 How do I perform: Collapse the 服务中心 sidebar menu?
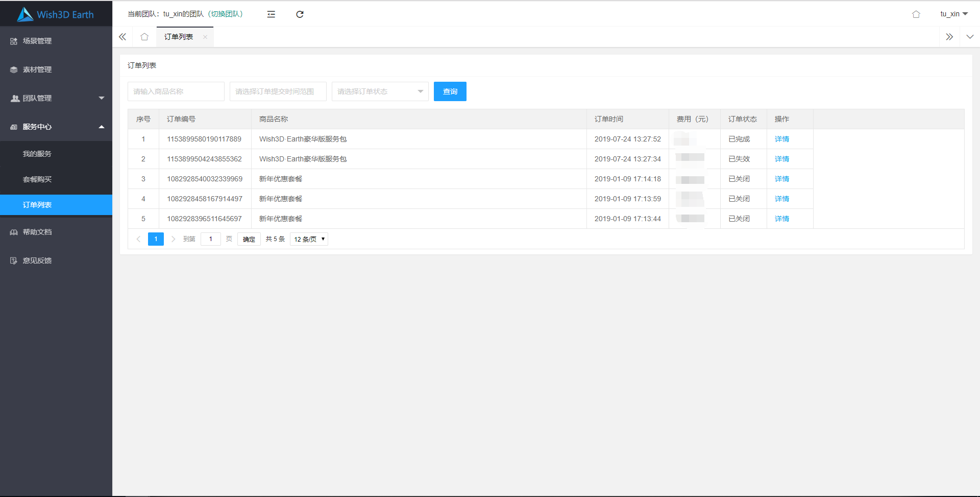click(x=56, y=127)
